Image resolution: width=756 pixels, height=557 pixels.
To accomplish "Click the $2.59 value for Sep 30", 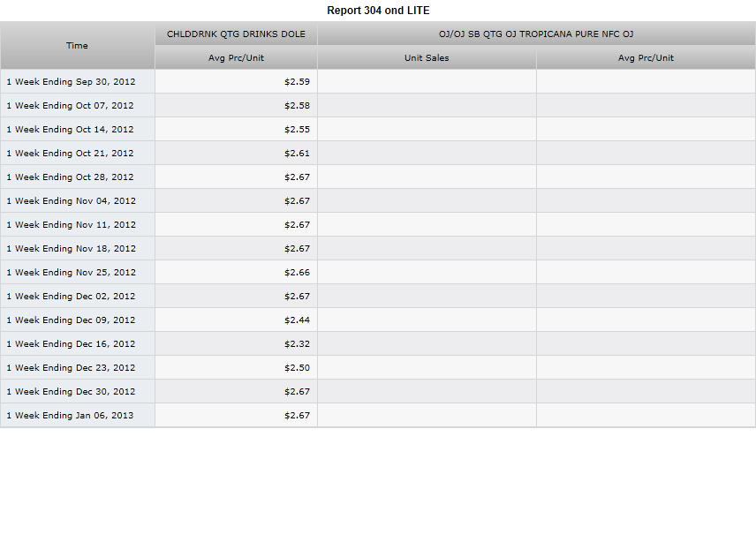I will click(297, 81).
